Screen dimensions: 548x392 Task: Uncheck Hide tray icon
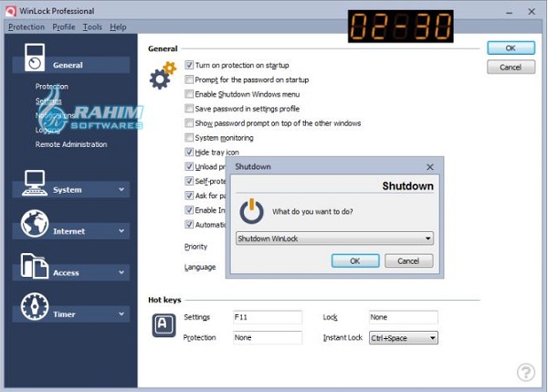coord(189,152)
